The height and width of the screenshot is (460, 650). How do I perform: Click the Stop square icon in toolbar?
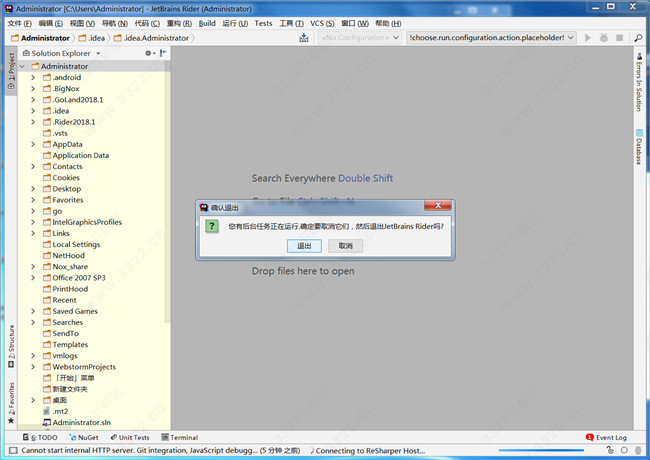pyautogui.click(x=619, y=38)
